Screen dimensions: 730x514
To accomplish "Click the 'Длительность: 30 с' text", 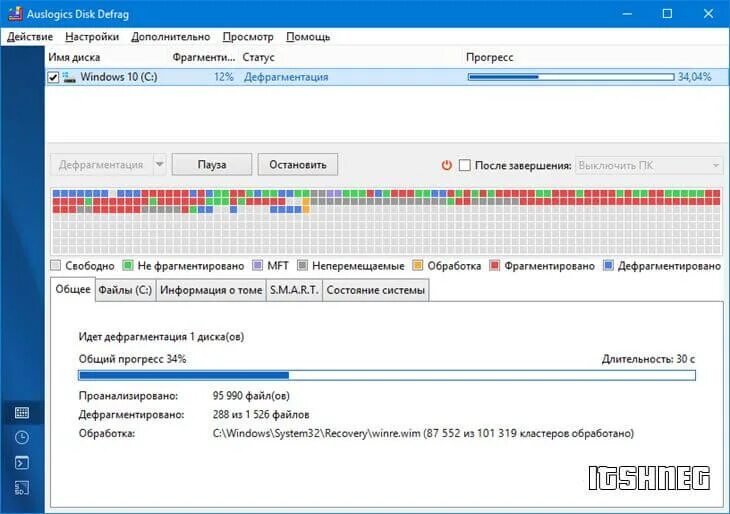I will (x=648, y=359).
